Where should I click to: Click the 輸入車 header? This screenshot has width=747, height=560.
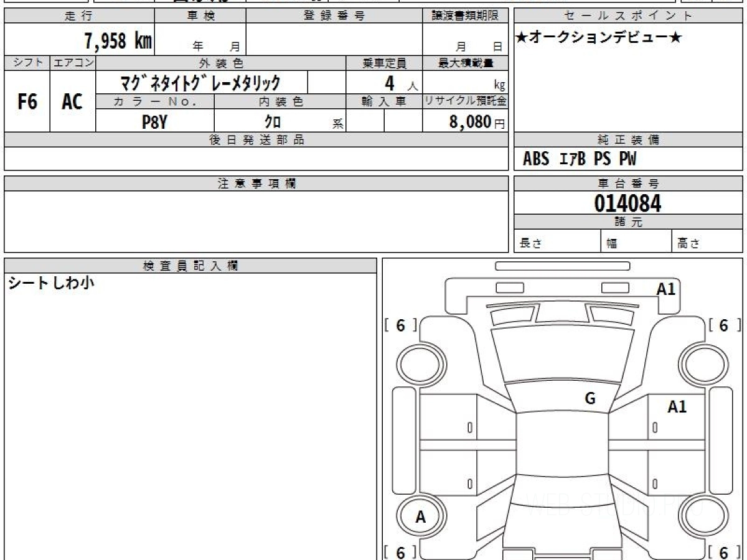[x=384, y=102]
